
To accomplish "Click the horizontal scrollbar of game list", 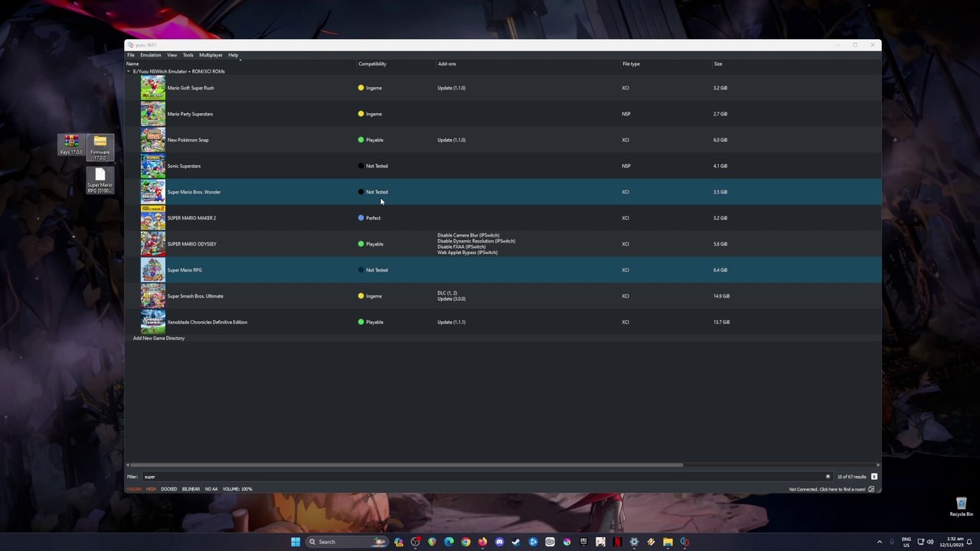I will click(406, 465).
